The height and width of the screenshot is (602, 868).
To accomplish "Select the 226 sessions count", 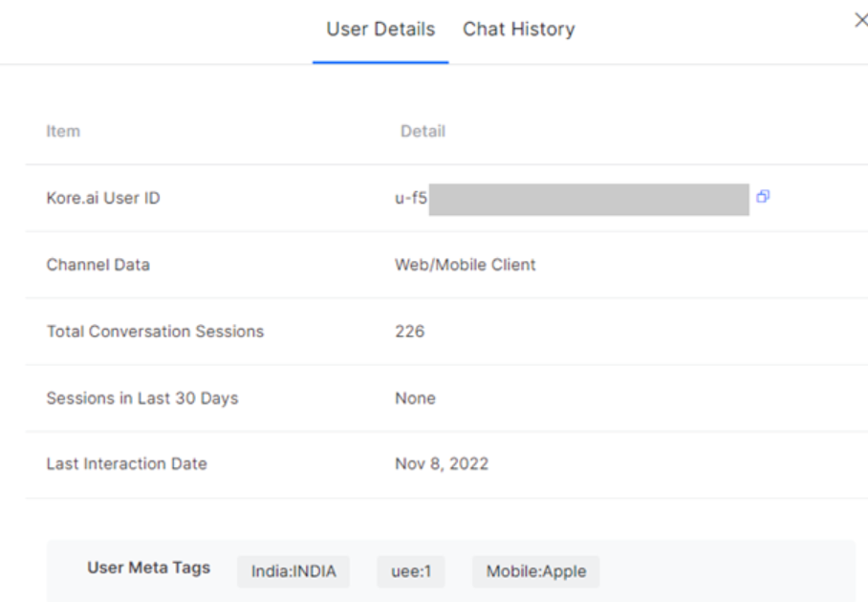I will (x=410, y=332).
